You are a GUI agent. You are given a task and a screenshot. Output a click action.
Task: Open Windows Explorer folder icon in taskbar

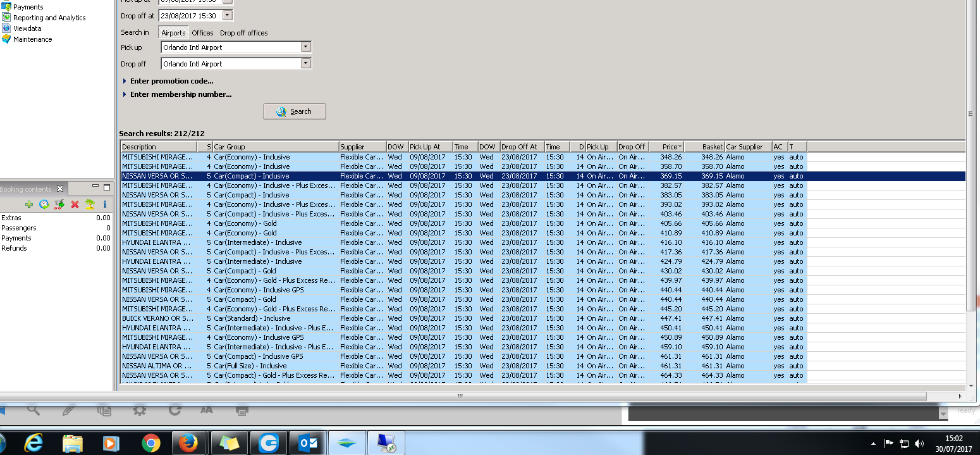tap(73, 443)
